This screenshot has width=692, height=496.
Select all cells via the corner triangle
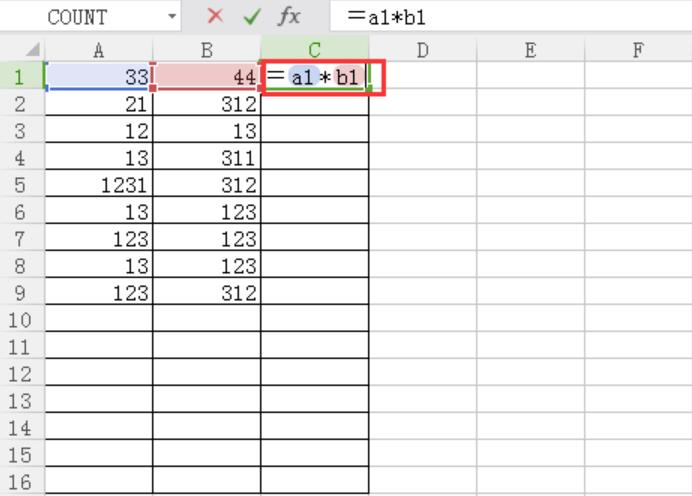tap(32, 49)
